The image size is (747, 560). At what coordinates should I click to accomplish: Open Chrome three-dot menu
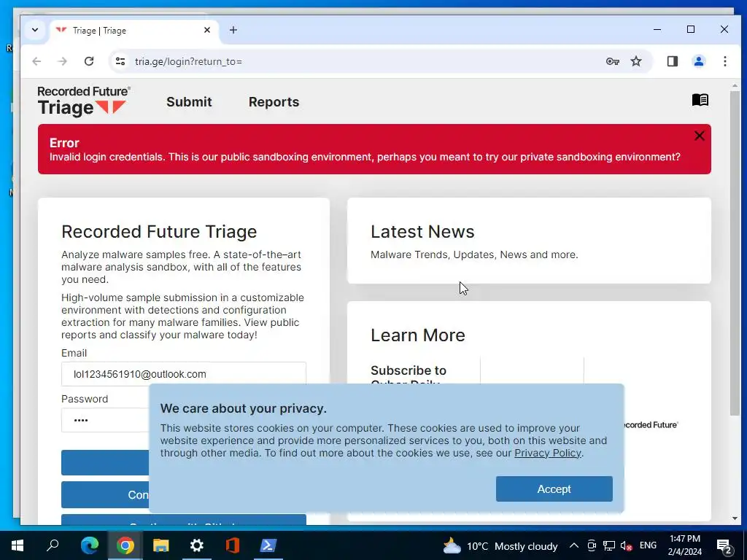[x=724, y=61]
